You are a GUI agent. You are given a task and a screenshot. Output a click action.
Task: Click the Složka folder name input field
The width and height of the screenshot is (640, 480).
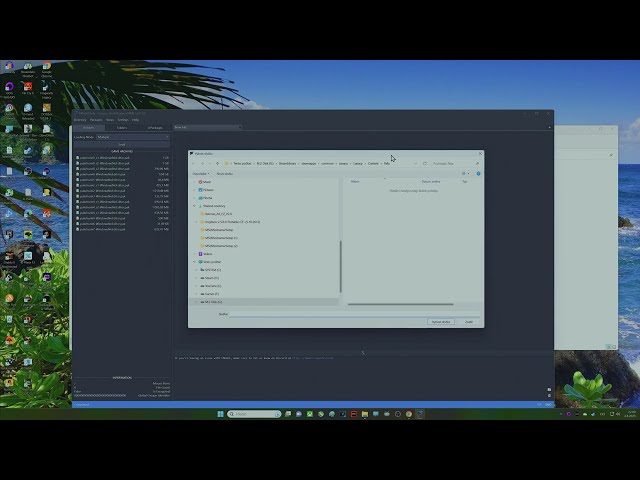354,314
